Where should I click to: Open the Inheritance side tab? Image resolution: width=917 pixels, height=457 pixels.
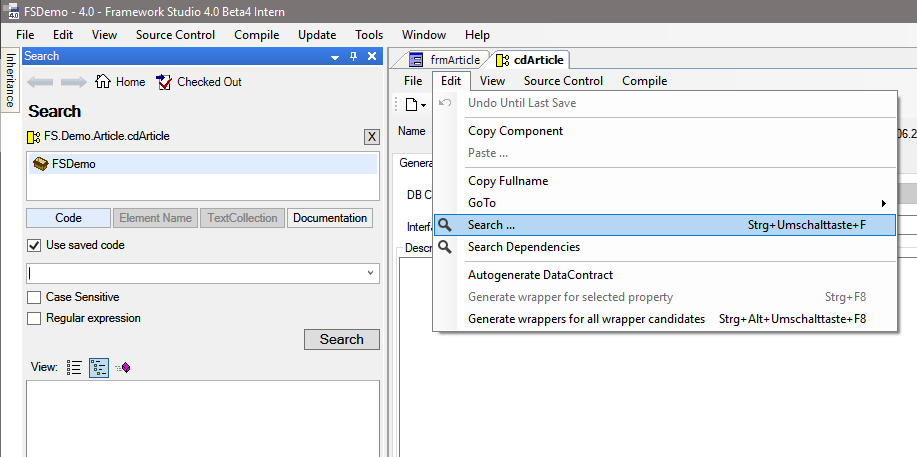pos(10,80)
